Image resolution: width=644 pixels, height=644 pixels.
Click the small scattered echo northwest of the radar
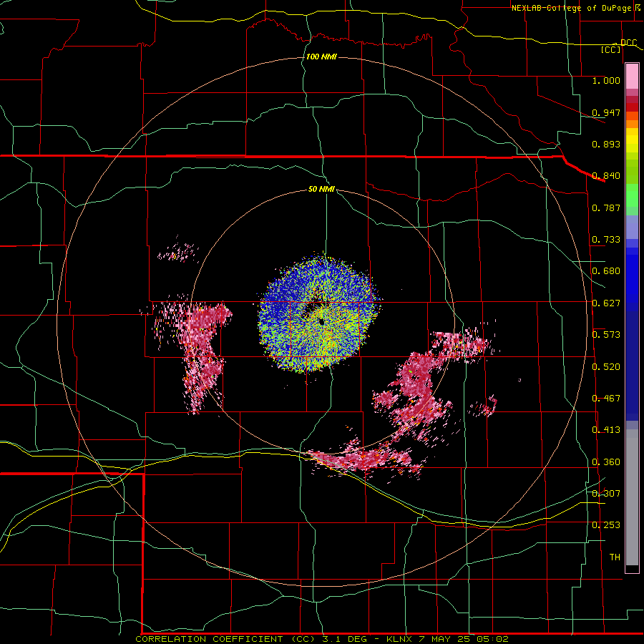coord(179,251)
